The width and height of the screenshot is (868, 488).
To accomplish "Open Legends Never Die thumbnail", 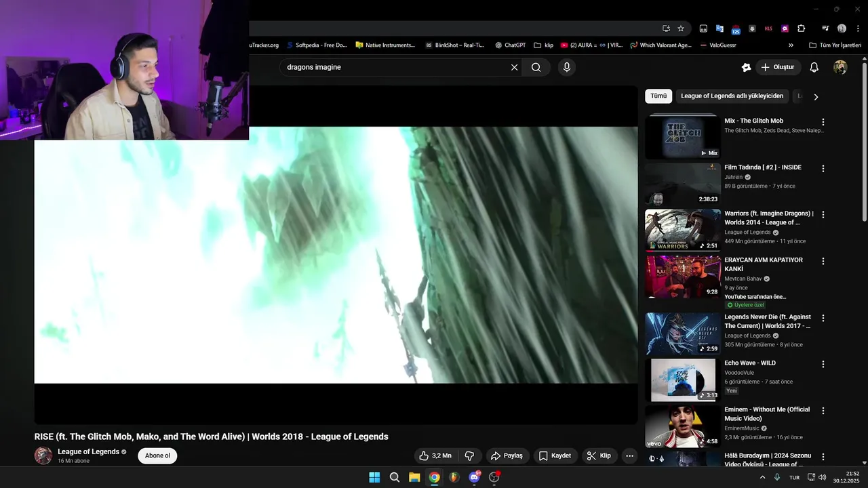I will coord(682,333).
